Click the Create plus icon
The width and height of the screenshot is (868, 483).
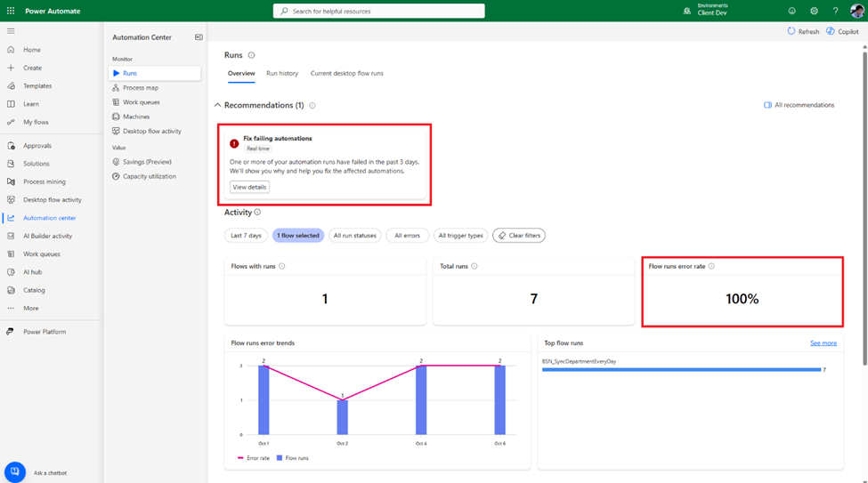click(x=11, y=68)
